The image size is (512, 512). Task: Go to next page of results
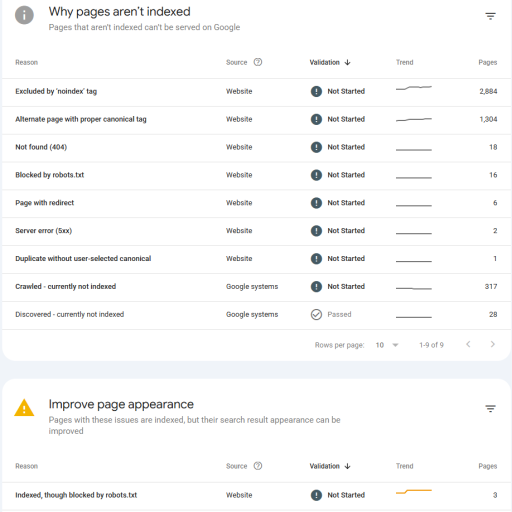click(x=493, y=344)
